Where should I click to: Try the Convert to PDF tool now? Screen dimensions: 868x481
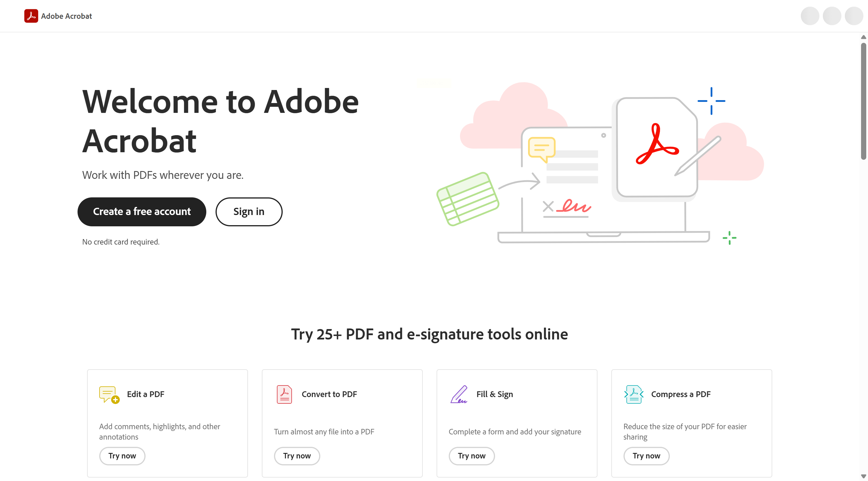297,456
